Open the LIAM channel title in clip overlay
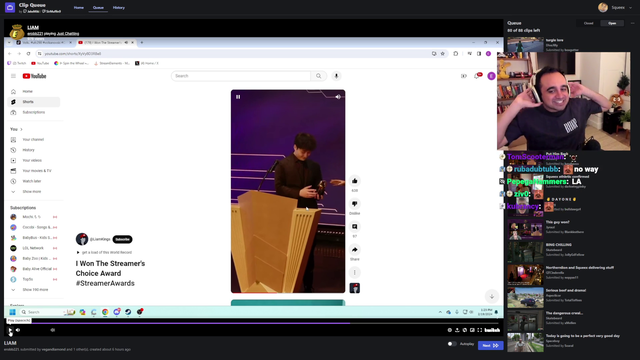 33,27
